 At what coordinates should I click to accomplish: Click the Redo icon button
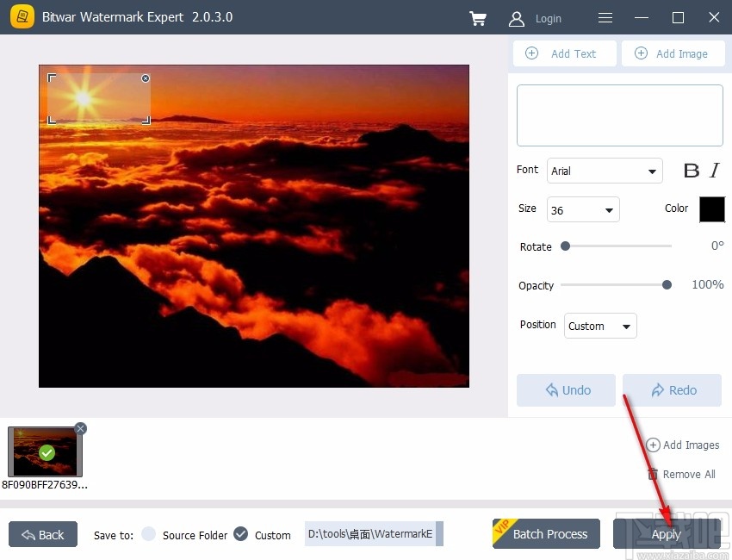[x=660, y=390]
